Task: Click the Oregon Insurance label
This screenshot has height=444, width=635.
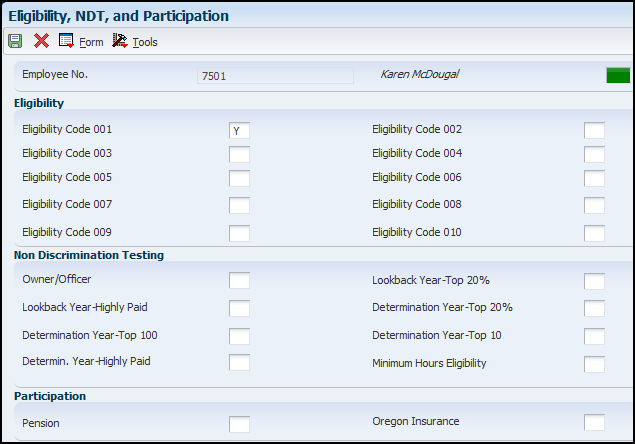Action: pyautogui.click(x=416, y=421)
